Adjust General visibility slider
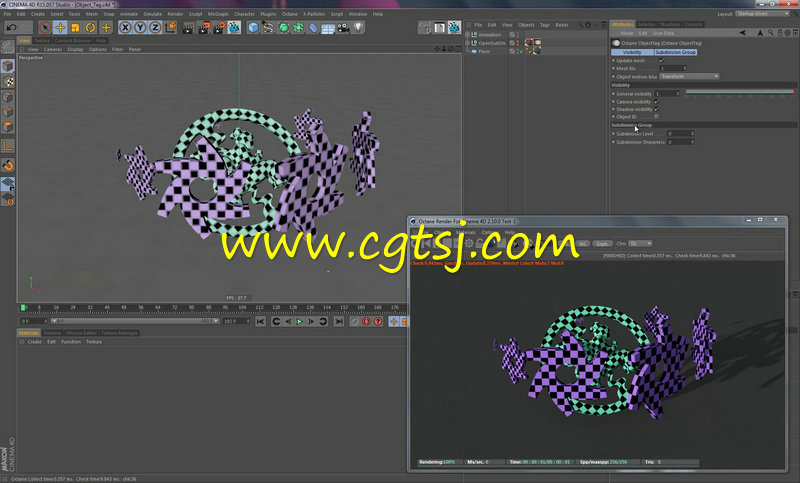 [739, 93]
